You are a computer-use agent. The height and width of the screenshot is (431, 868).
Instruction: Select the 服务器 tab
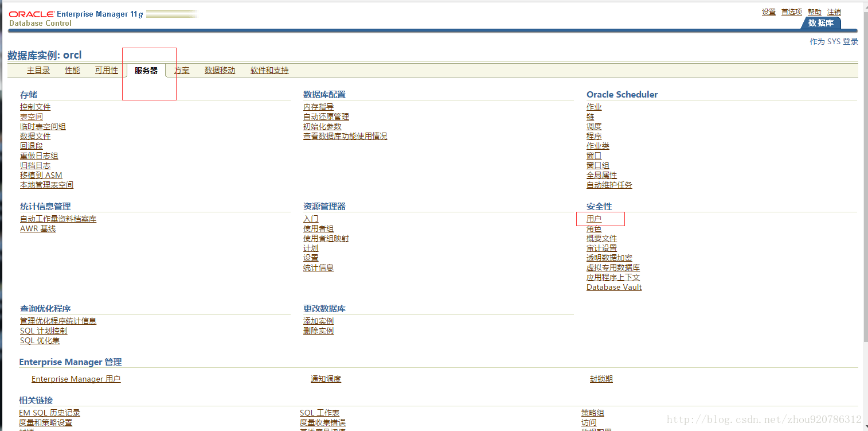146,71
